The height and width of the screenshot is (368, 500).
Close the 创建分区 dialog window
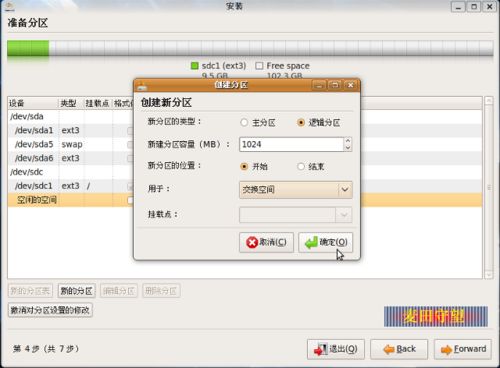pyautogui.click(x=351, y=85)
